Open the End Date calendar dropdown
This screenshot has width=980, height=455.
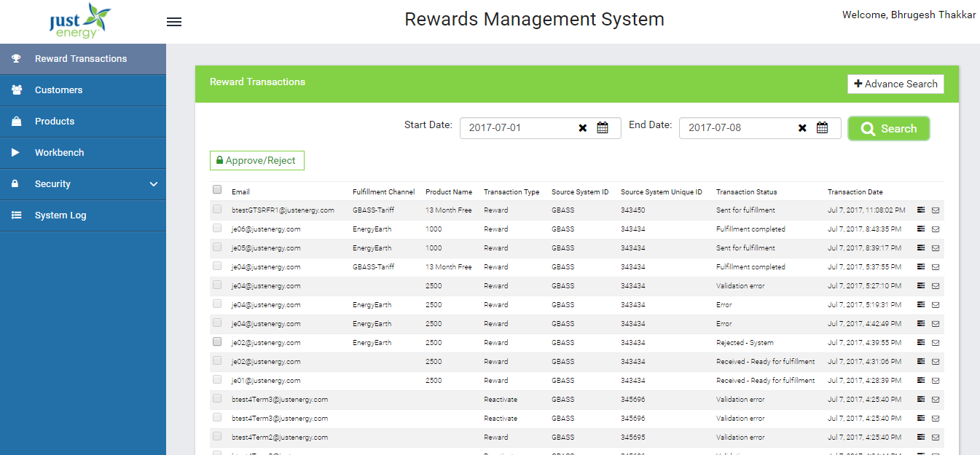[823, 127]
